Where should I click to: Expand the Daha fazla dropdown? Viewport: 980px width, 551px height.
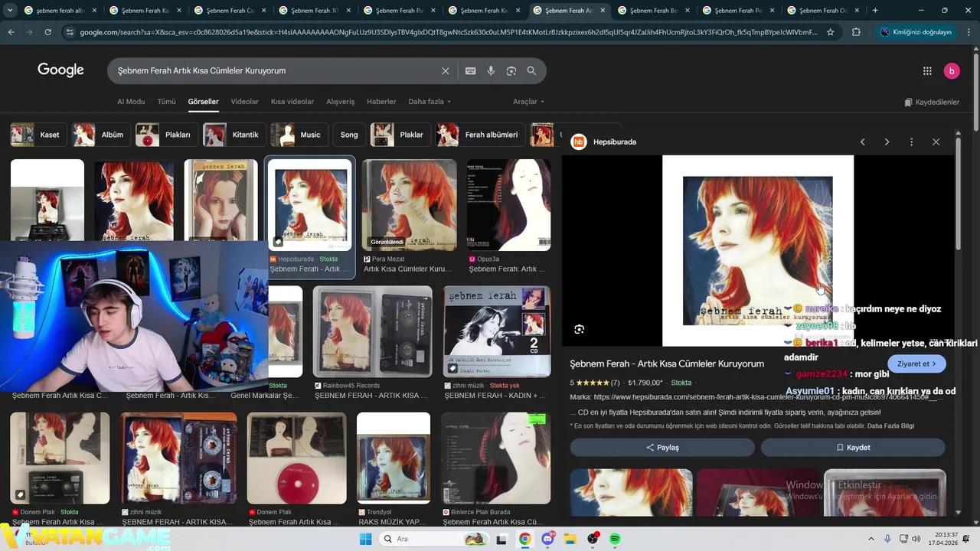(430, 102)
